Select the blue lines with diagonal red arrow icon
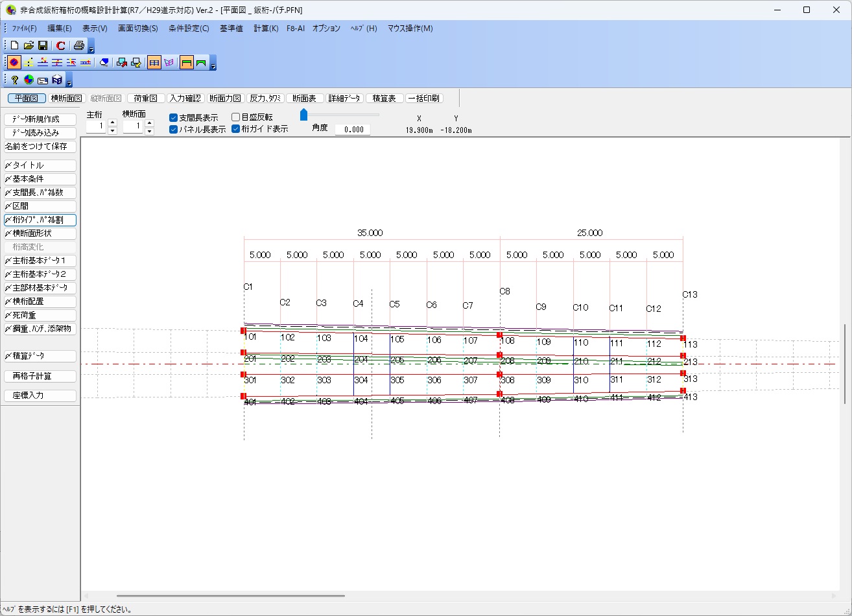Viewport: 852px width, 616px height. point(71,62)
